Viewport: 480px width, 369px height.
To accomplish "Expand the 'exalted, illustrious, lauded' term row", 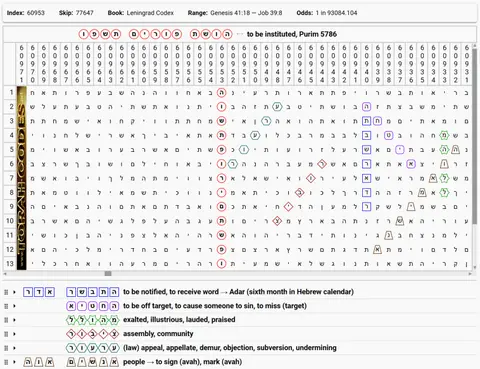I will (14, 320).
